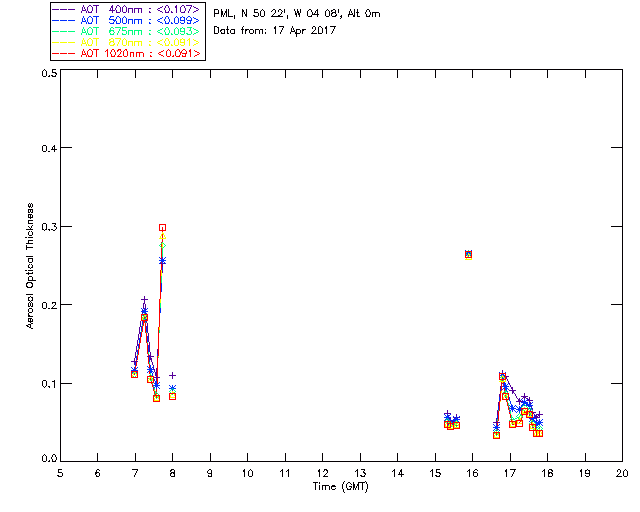Image resolution: width=640 pixels, height=512 pixels.
Task: Click the purple plus marker at hour 8
Action: click(x=173, y=375)
